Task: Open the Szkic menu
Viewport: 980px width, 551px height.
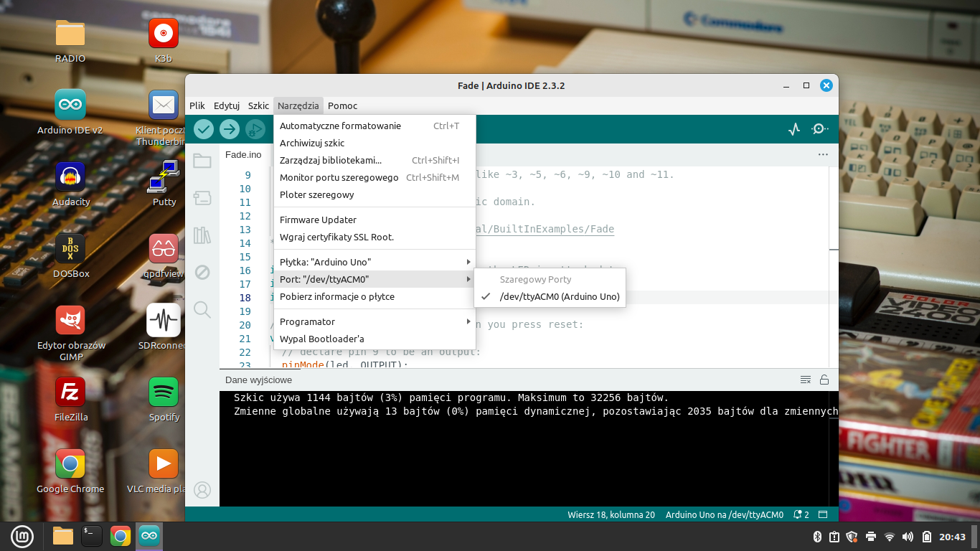Action: click(259, 105)
